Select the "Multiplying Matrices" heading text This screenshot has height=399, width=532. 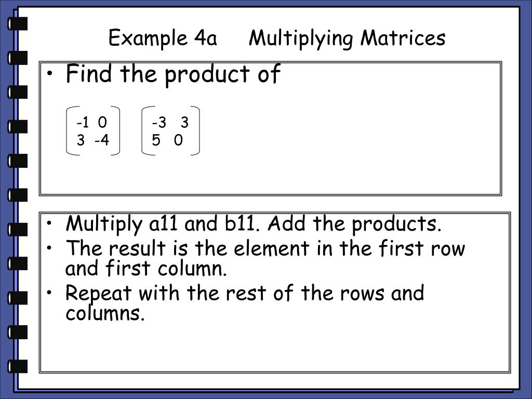pyautogui.click(x=347, y=38)
